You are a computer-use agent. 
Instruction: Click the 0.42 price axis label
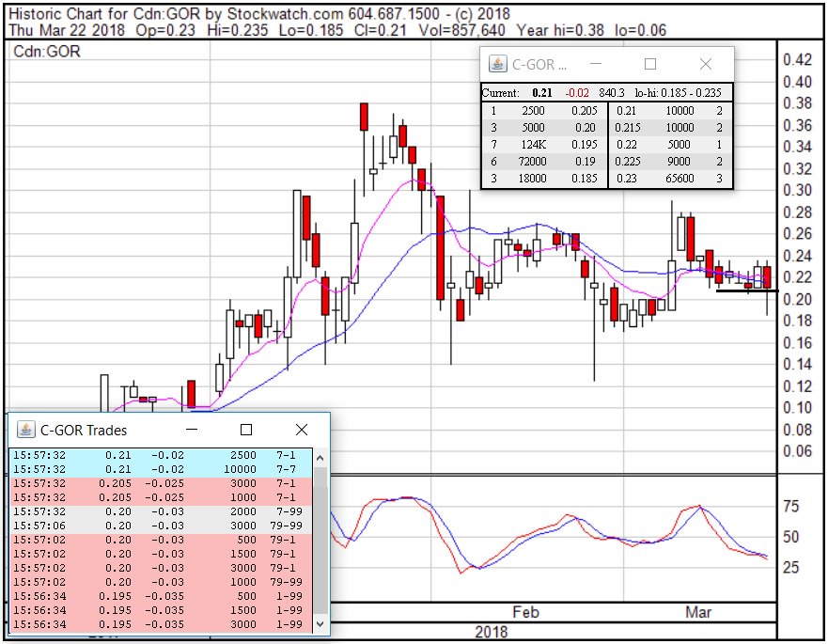(x=797, y=59)
